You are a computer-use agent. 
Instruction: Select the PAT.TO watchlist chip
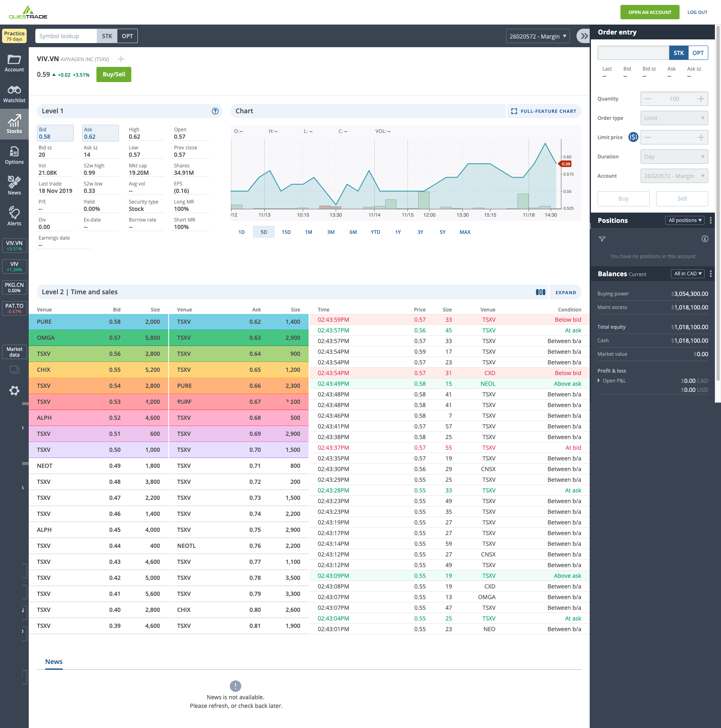click(x=14, y=308)
